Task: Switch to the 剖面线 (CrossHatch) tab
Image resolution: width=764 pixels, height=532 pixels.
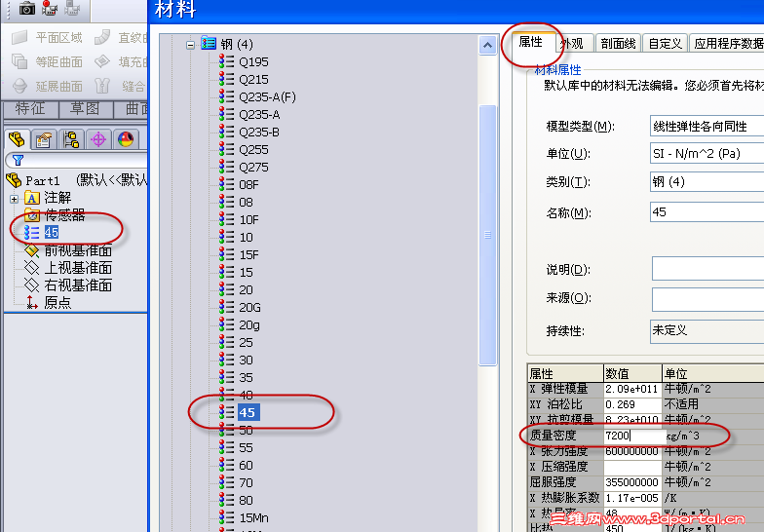Action: pos(618,44)
